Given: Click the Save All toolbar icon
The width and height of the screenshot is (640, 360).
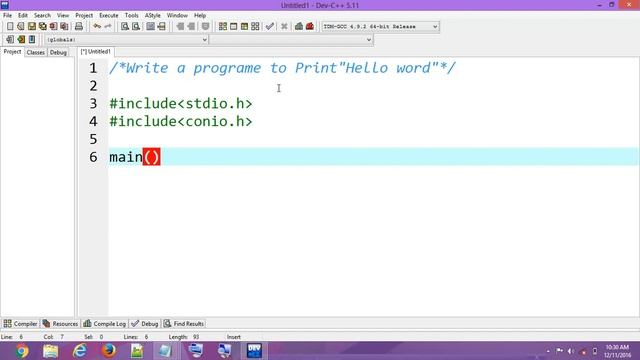Looking at the screenshot, I should point(42,27).
